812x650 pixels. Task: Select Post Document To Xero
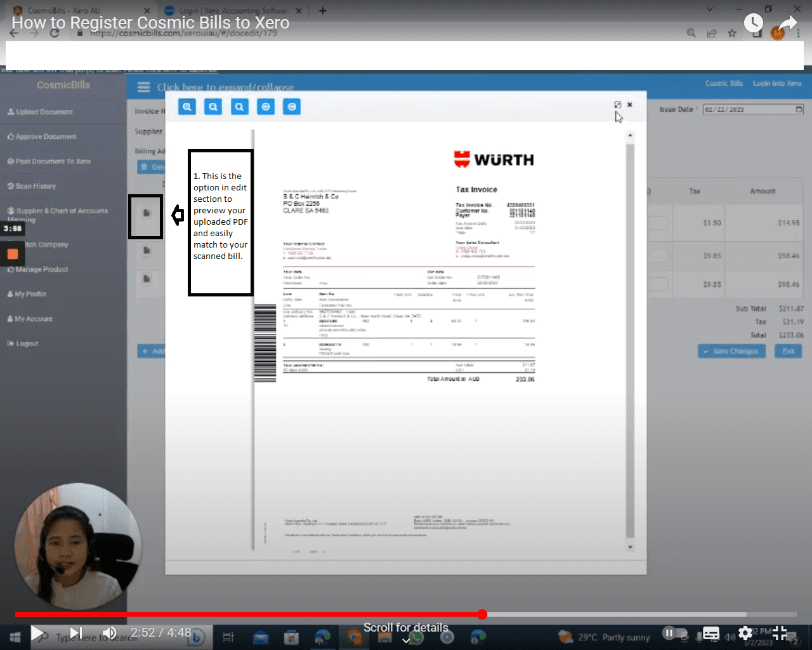click(49, 161)
